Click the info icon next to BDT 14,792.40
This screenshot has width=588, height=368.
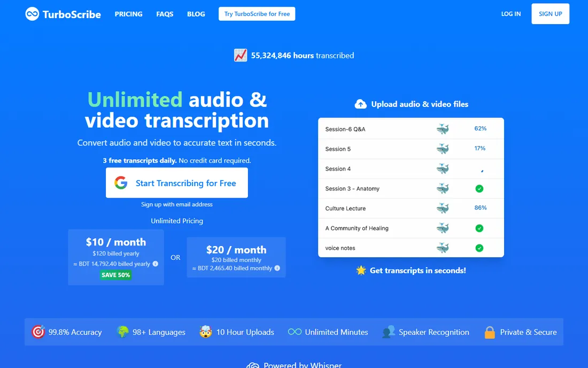pos(155,264)
